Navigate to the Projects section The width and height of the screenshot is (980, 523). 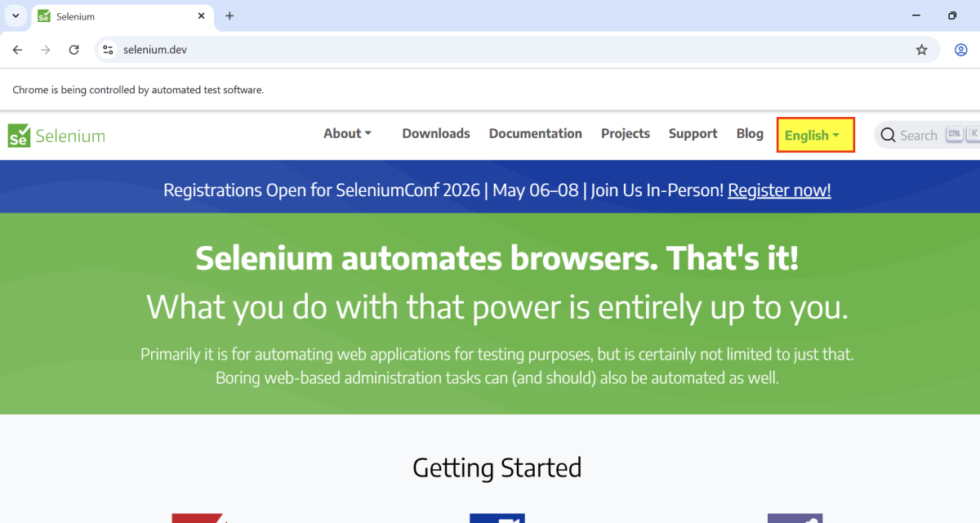(x=625, y=134)
